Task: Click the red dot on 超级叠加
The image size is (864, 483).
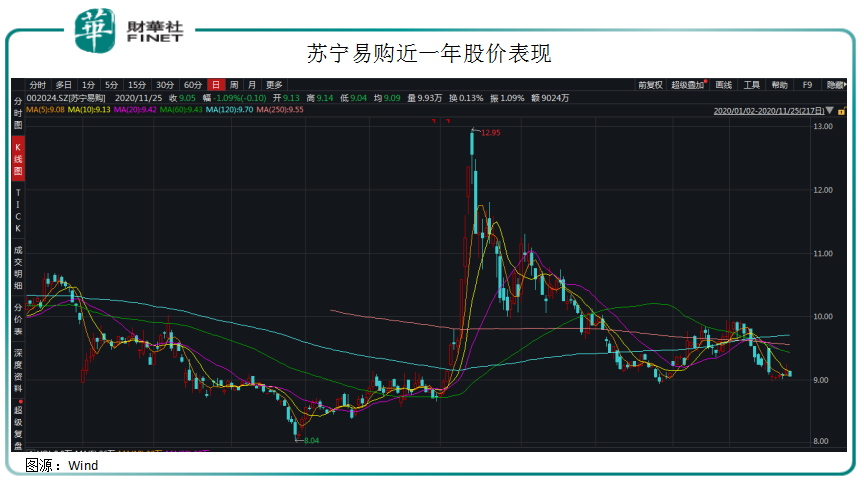Action: (706, 82)
